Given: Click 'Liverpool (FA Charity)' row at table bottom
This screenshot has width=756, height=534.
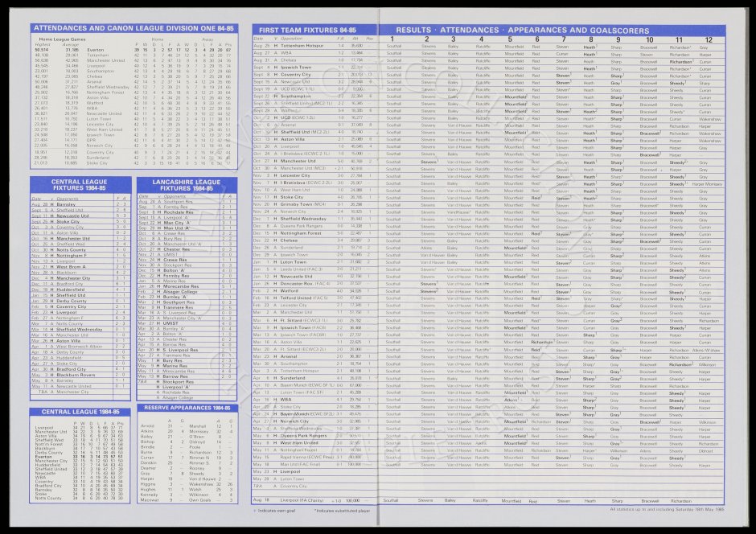Looking at the screenshot, I should coord(300,501).
